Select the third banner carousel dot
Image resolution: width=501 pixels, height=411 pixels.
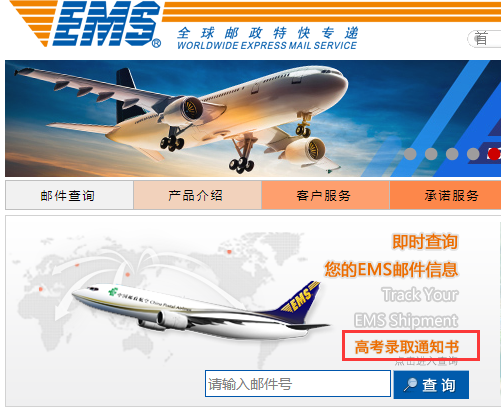coord(452,154)
